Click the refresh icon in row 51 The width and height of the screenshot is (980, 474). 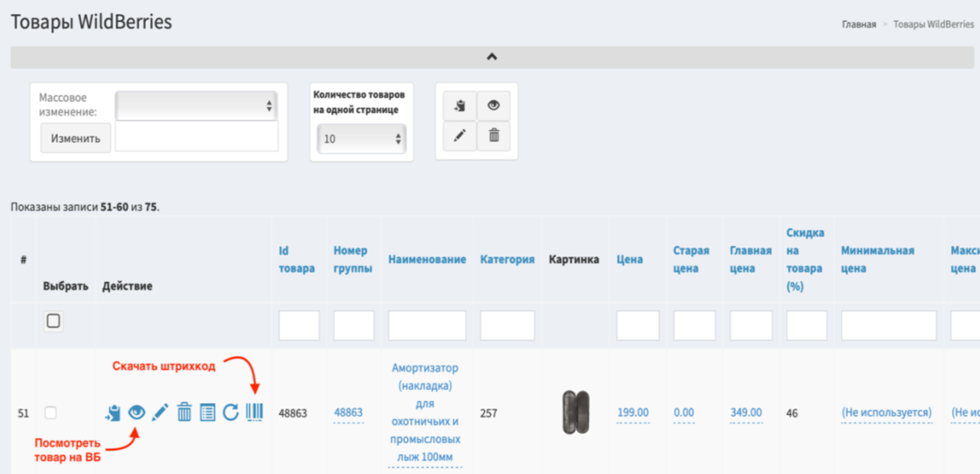coord(231,413)
